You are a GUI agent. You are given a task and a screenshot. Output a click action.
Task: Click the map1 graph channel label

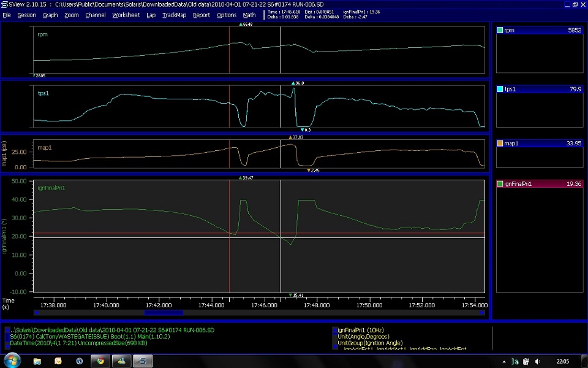[45, 148]
